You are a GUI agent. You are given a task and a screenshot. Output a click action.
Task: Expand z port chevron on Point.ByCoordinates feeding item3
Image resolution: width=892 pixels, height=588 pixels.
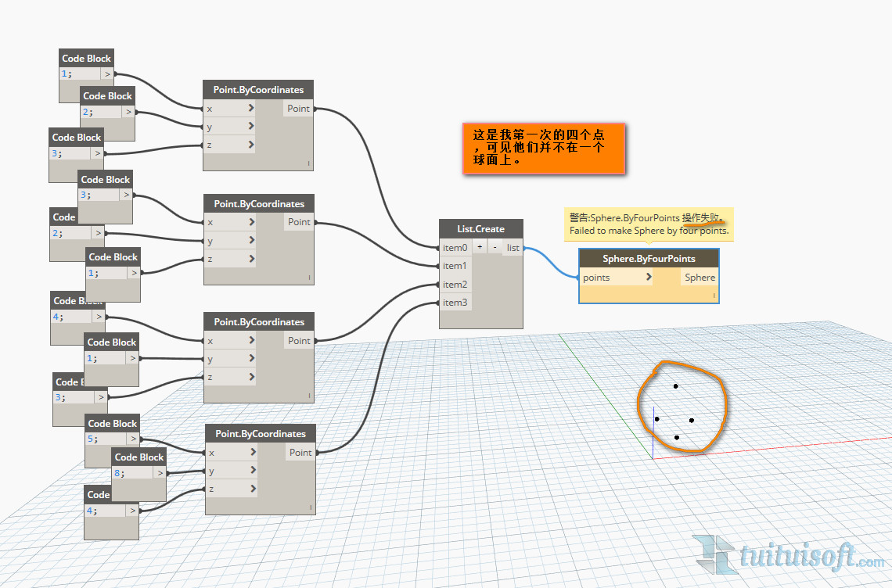point(253,489)
